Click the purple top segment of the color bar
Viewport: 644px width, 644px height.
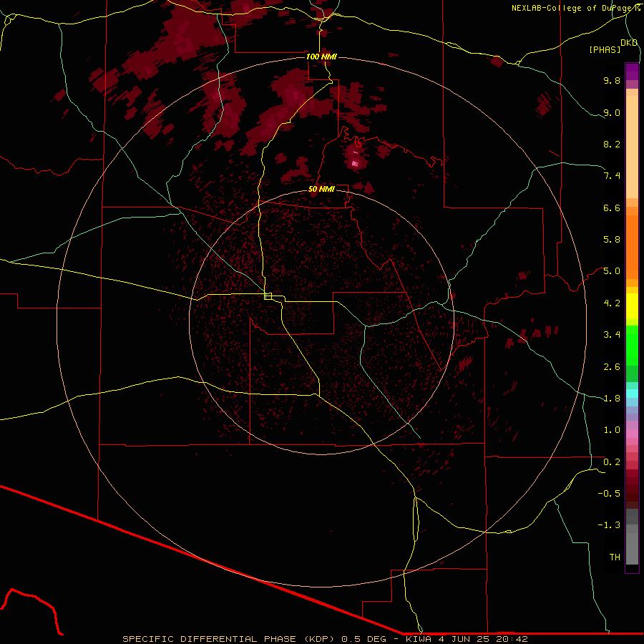(x=632, y=72)
